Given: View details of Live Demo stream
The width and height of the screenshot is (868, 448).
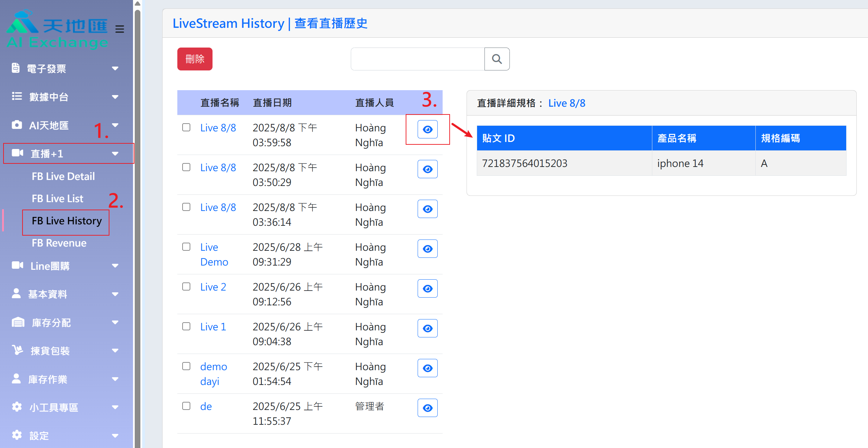Looking at the screenshot, I should pyautogui.click(x=427, y=249).
